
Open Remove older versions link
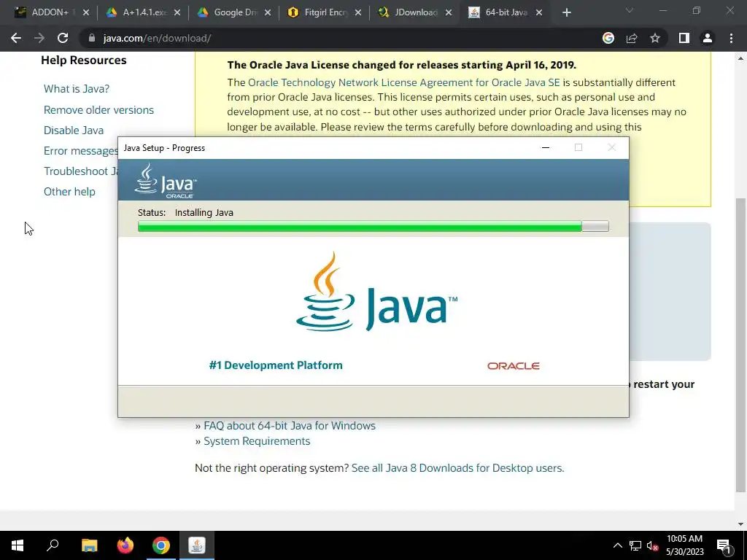click(98, 110)
